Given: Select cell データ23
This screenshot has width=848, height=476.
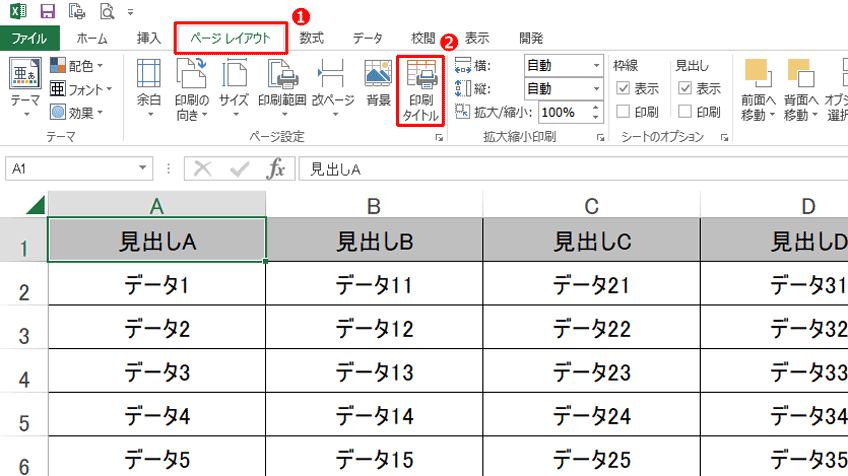Looking at the screenshot, I should point(592,372).
